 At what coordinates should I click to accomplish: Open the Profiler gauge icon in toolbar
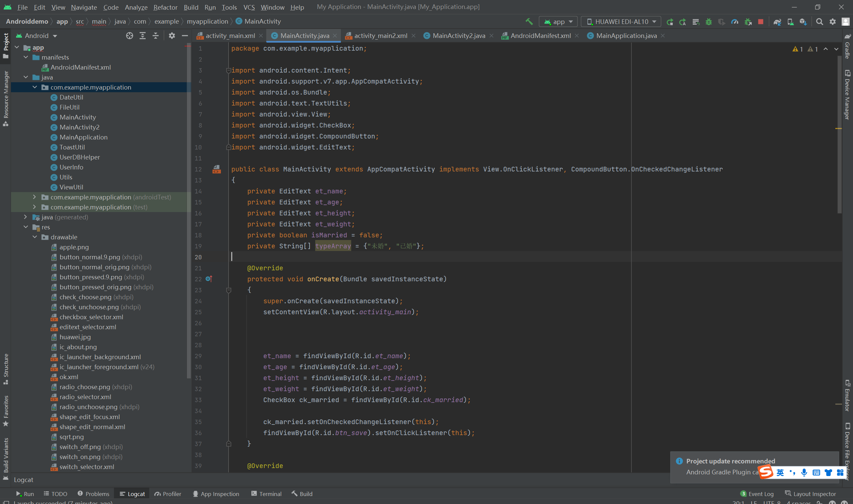point(735,22)
